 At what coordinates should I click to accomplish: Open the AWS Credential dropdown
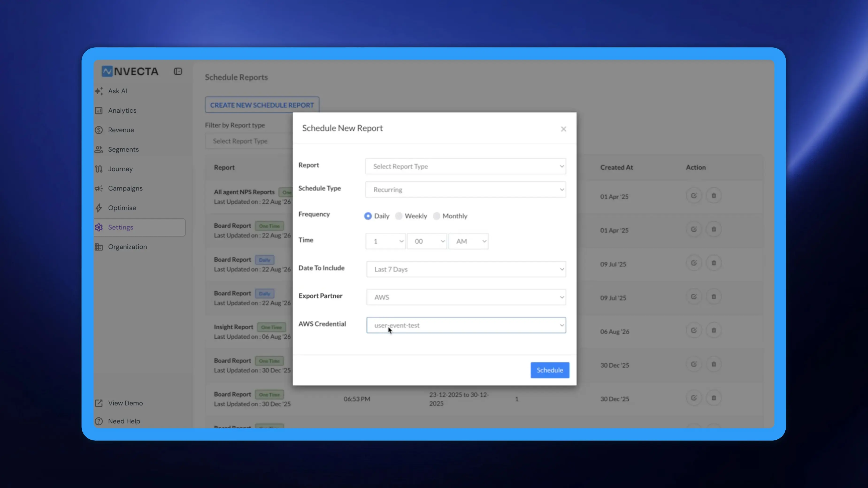click(466, 325)
